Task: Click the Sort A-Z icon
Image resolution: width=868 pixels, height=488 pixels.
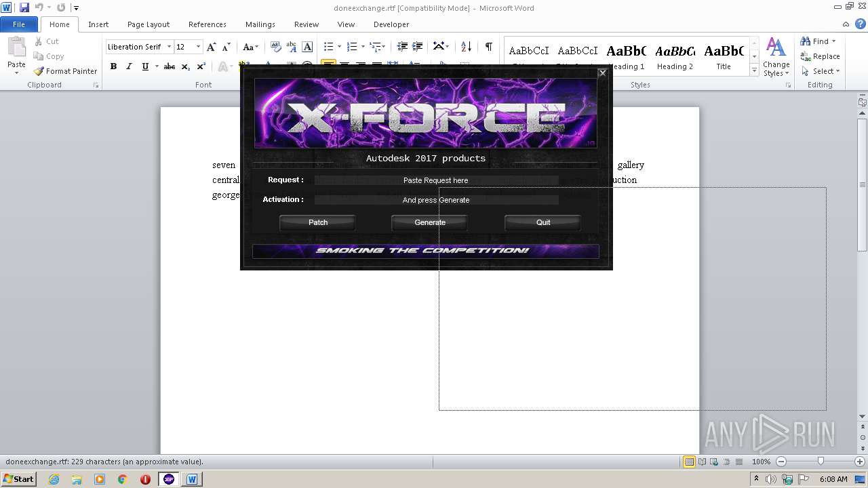Action: [466, 47]
